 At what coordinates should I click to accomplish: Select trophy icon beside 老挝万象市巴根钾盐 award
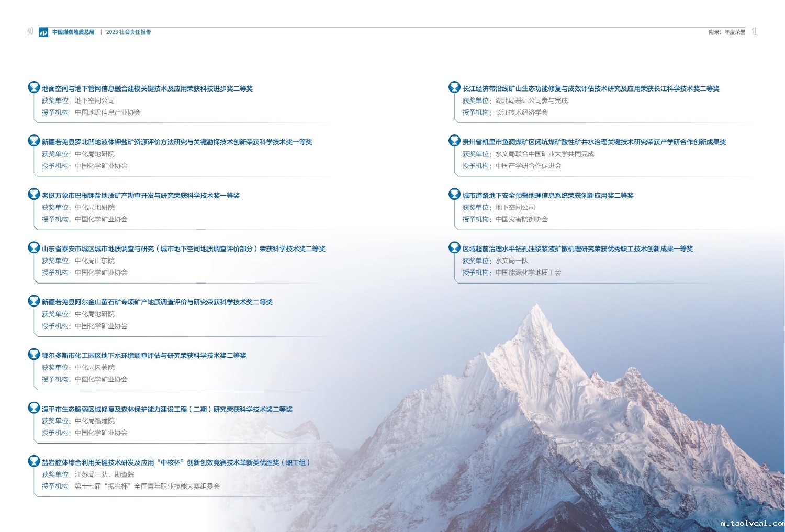pyautogui.click(x=34, y=194)
